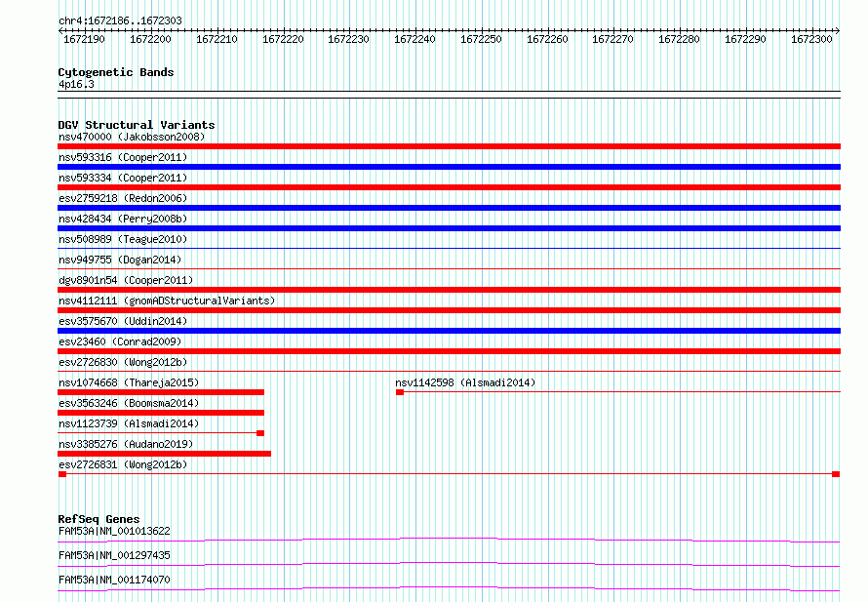Click the esv3563246 (Boomsma2014) variant label
868x602 pixels.
(x=129, y=403)
